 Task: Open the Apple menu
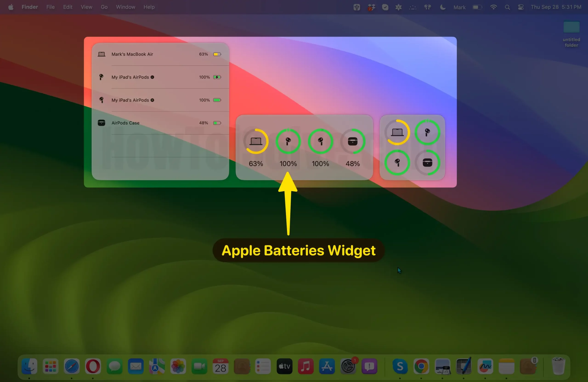(x=11, y=7)
